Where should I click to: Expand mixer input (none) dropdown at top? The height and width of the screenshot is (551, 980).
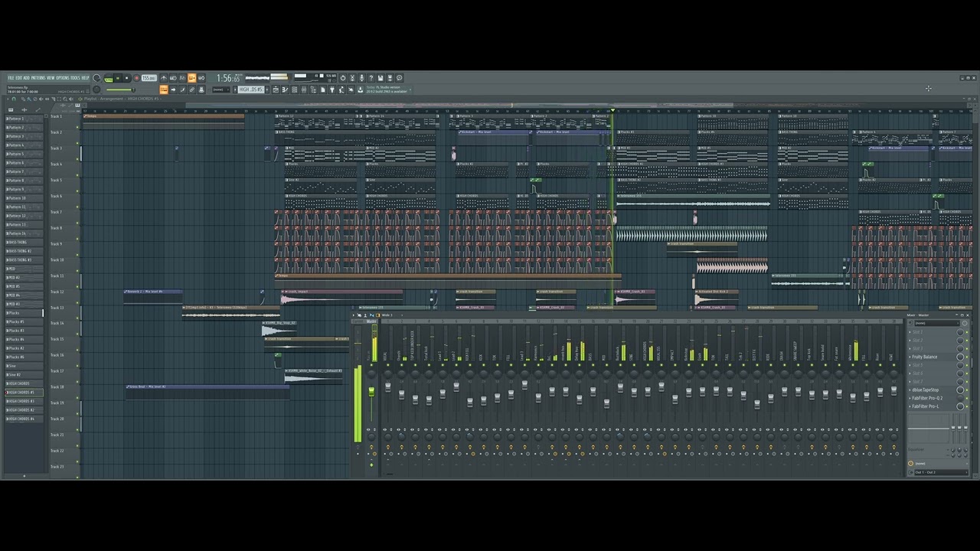click(x=936, y=323)
